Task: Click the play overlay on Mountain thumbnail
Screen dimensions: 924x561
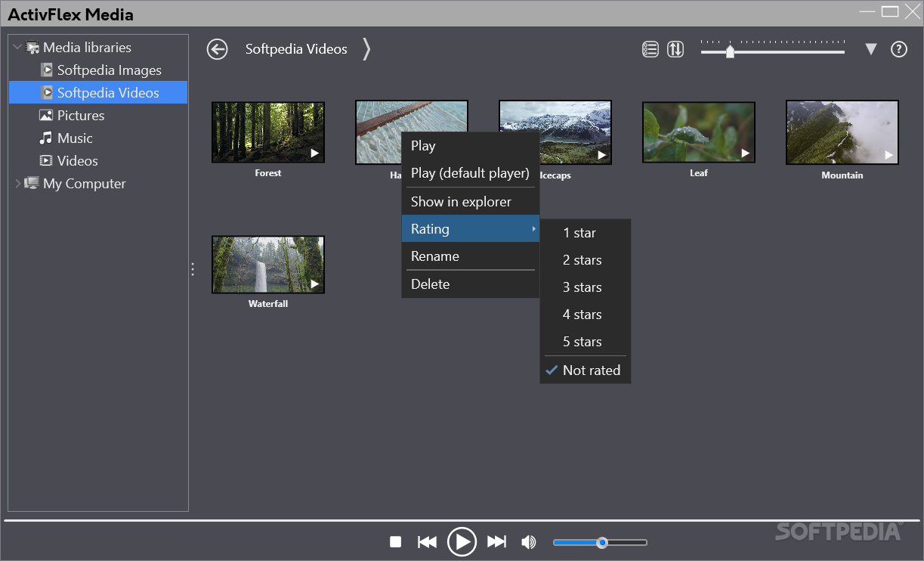Action: pyautogui.click(x=889, y=155)
